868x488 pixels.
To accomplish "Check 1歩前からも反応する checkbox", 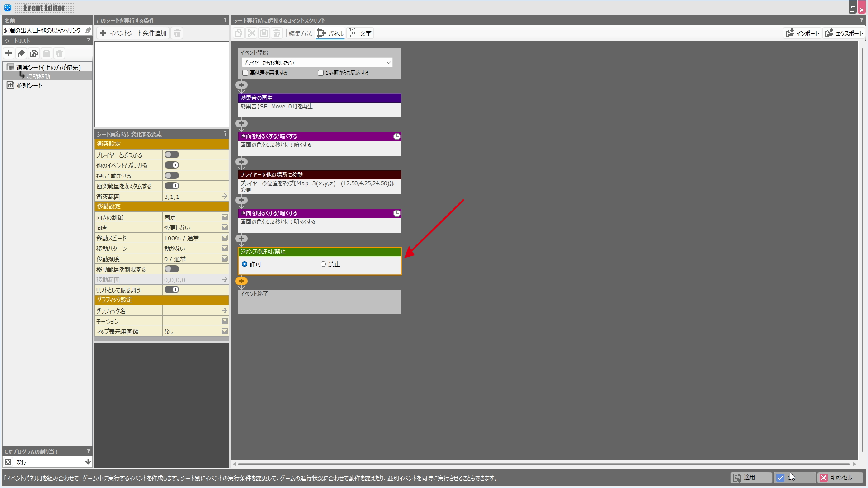I will pos(321,73).
